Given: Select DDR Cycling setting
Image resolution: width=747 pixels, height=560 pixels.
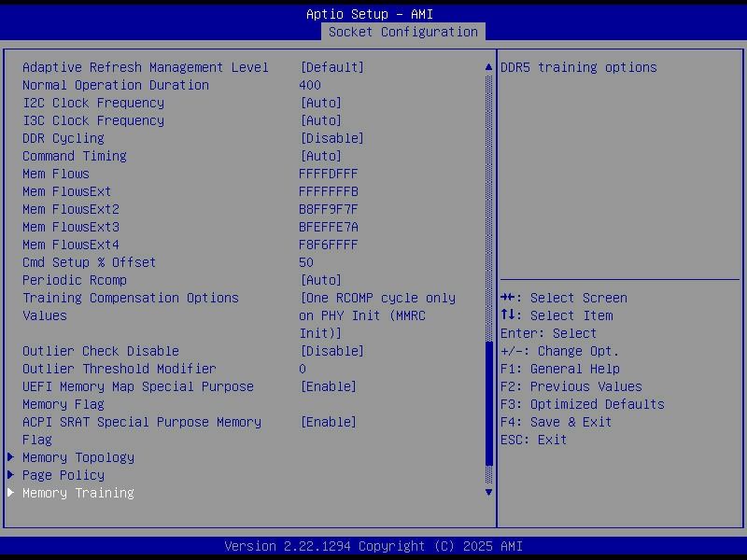Looking at the screenshot, I should click(63, 138).
